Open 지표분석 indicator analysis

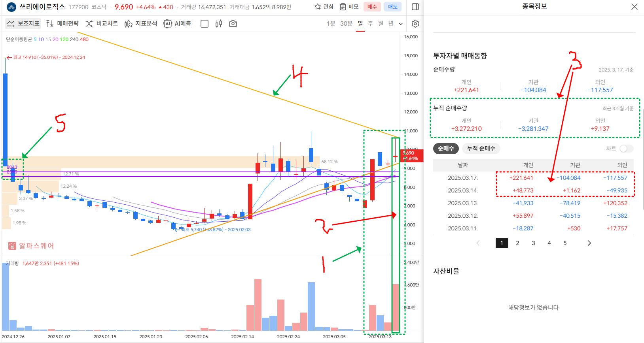click(x=141, y=24)
